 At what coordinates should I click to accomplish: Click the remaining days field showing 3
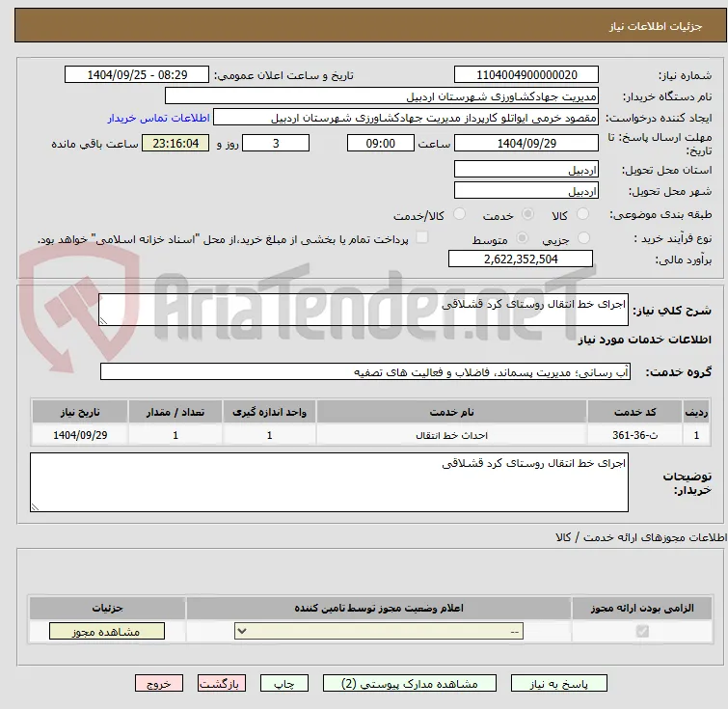pyautogui.click(x=276, y=143)
